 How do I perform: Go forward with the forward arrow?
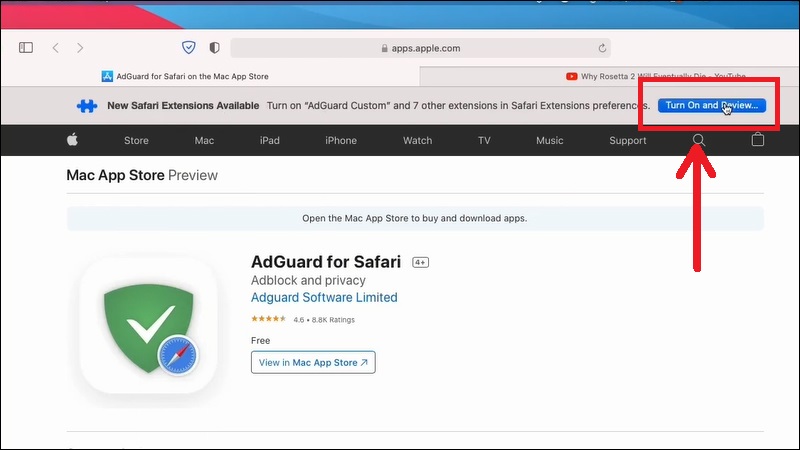click(80, 47)
